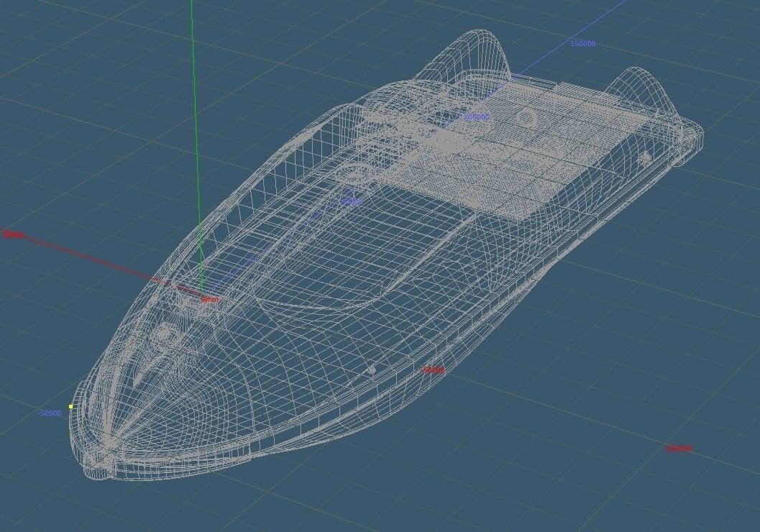Click the blue "150000" axis label
The height and width of the screenshot is (532, 760).
(x=582, y=44)
